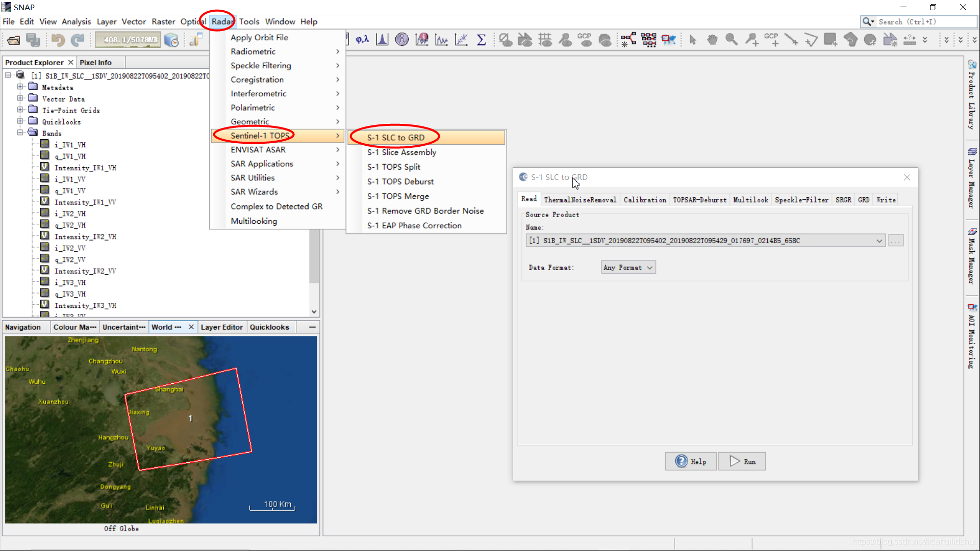980x551 pixels.
Task: Open the geo-coordinates φ,λ tool
Action: coord(363,40)
